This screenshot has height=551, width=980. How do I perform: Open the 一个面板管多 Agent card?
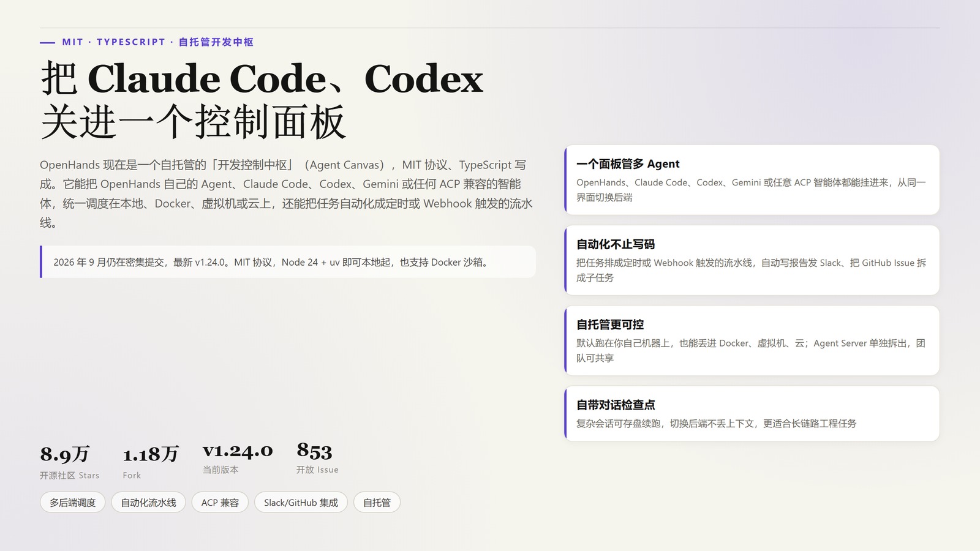pyautogui.click(x=752, y=180)
